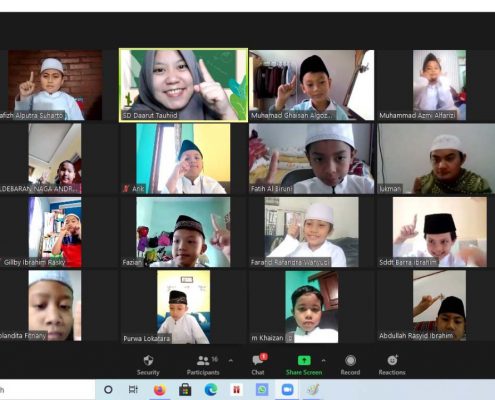This screenshot has width=495, height=400.
Task: Expand the arrow beside Share Screen
Action: (x=323, y=360)
